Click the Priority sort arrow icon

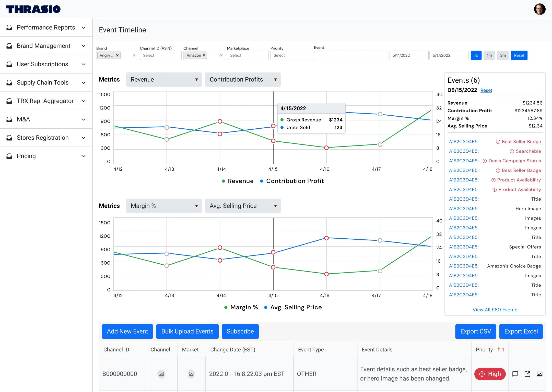click(498, 349)
